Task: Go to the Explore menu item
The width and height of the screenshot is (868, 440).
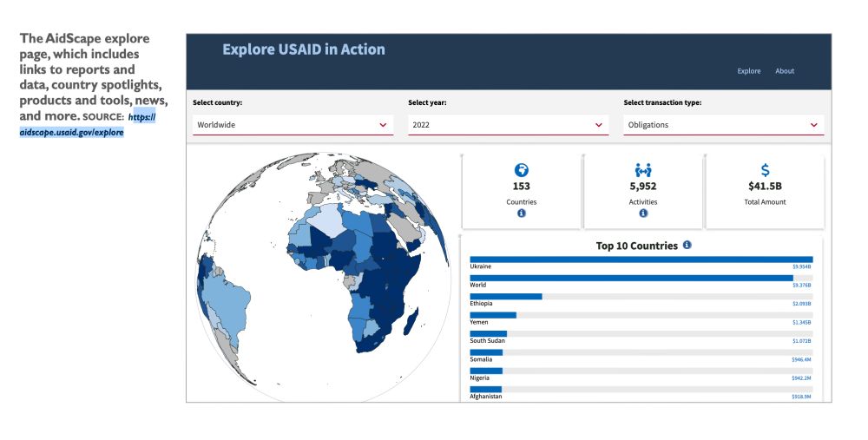Action: 748,71
